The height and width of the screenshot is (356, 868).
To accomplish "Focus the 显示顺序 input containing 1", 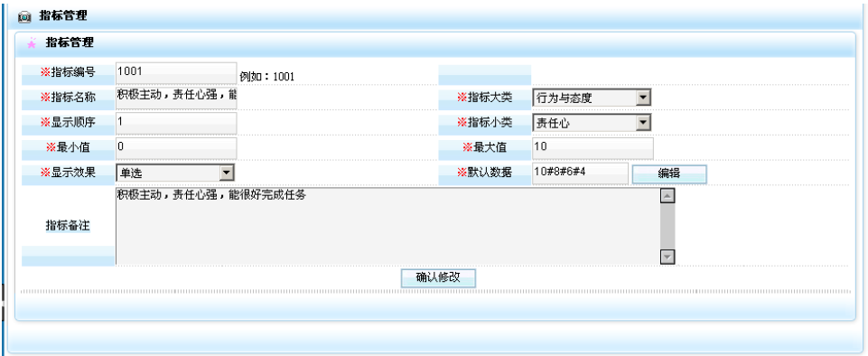I will click(176, 123).
